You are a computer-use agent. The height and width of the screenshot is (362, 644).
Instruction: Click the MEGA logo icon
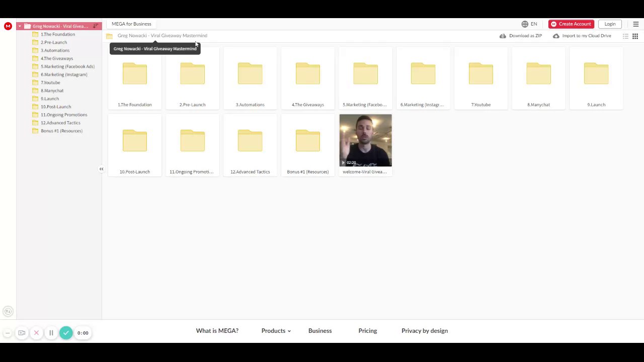[8, 26]
